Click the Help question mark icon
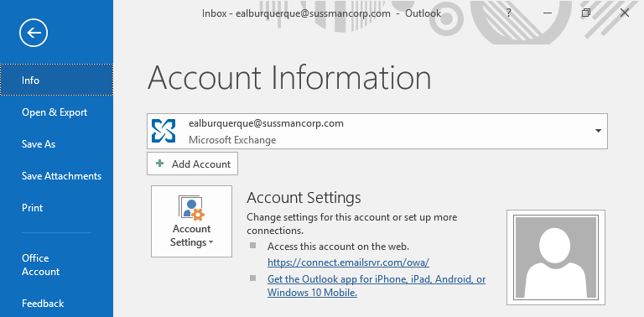Image resolution: width=644 pixels, height=317 pixels. 508,13
